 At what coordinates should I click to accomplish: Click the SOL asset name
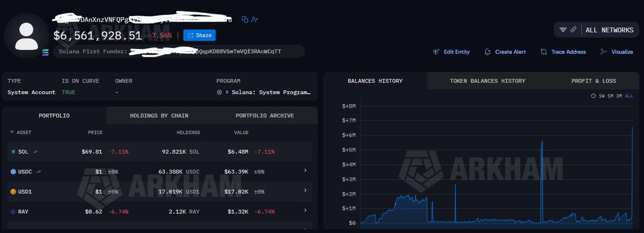23,152
